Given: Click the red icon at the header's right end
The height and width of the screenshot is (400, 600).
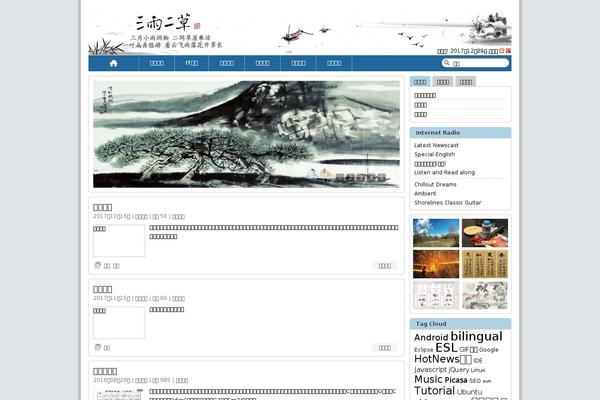Looking at the screenshot, I should tap(508, 51).
